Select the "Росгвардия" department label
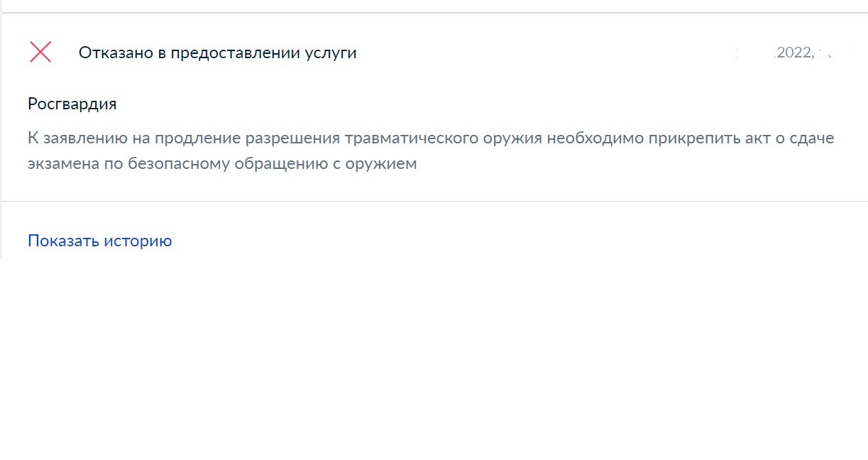The height and width of the screenshot is (460, 868). 72,104
